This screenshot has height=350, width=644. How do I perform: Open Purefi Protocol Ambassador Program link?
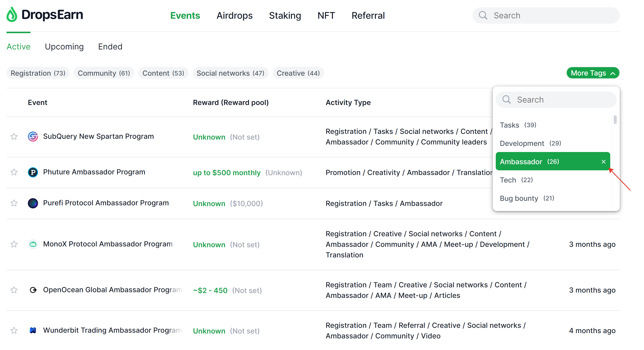tap(106, 203)
